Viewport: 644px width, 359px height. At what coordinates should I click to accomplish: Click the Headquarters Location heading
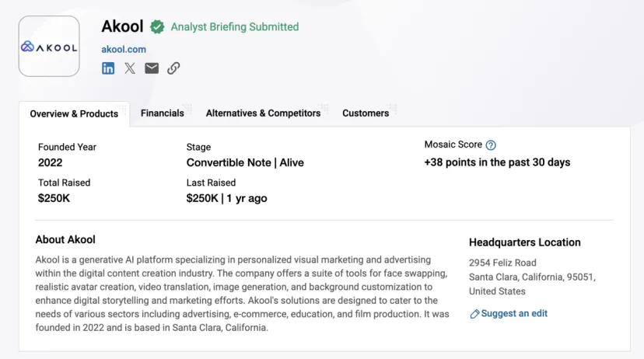(524, 242)
